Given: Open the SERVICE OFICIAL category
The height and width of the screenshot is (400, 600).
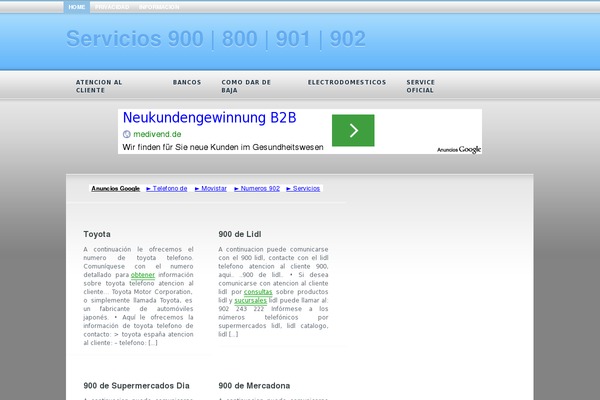Looking at the screenshot, I should click(x=421, y=86).
